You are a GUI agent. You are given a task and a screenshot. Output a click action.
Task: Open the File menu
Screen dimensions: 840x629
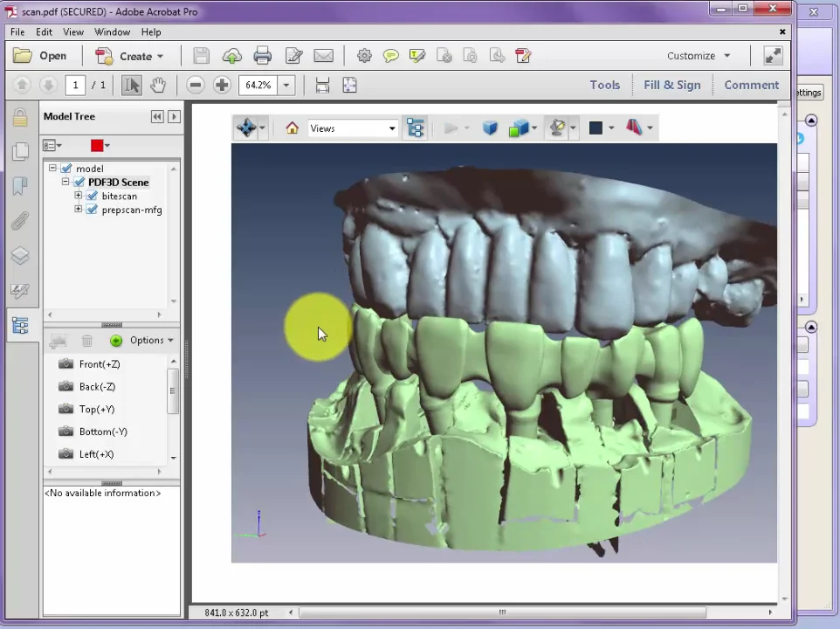tap(17, 32)
